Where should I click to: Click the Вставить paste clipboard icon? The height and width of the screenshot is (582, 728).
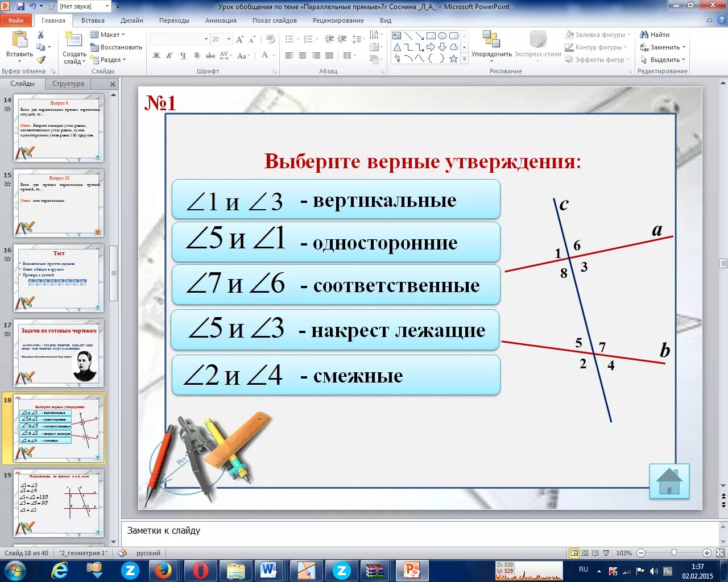pos(20,40)
